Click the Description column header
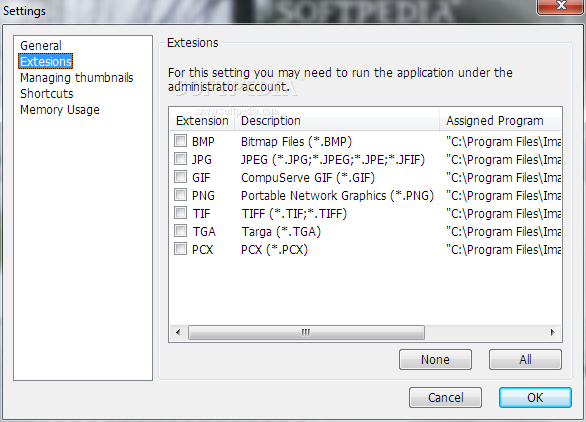 pos(337,121)
